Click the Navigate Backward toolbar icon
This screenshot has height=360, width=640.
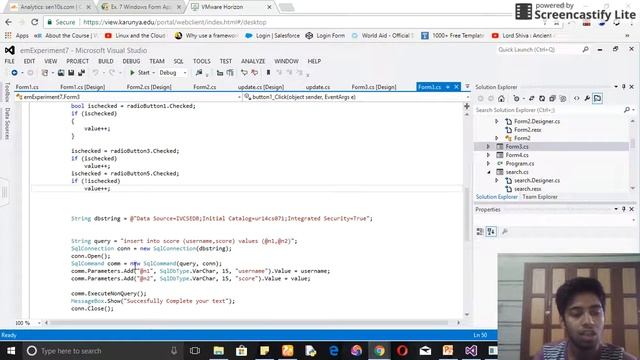pyautogui.click(x=14, y=73)
